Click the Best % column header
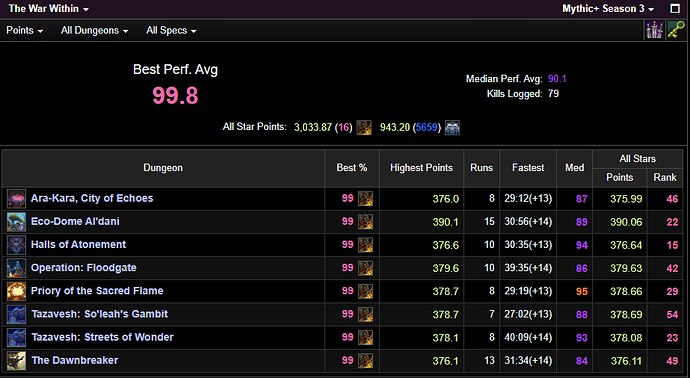690x378 pixels. (352, 168)
